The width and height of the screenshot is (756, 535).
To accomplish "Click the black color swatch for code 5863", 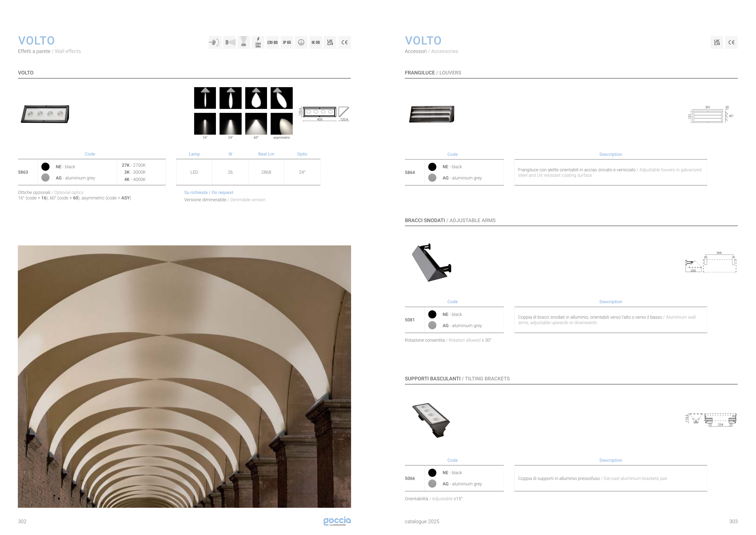I will 45,167.
